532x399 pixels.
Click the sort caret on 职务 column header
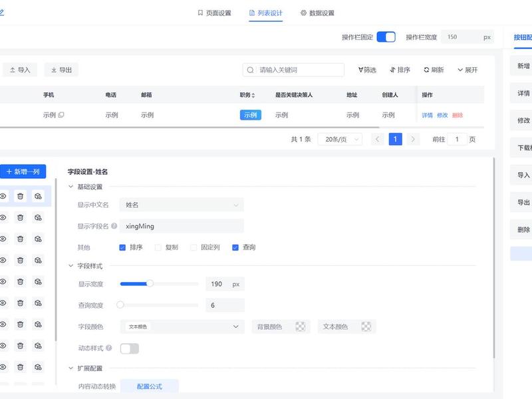[x=253, y=95]
